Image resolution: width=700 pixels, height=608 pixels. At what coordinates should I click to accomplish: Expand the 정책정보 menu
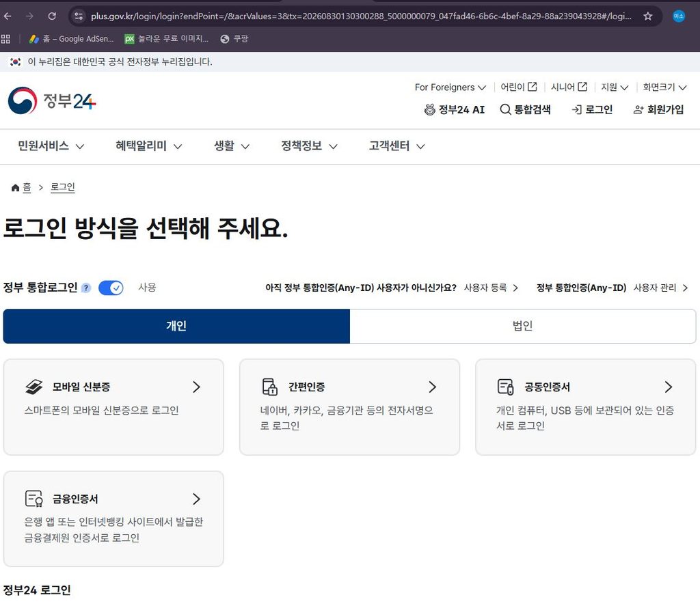pyautogui.click(x=309, y=146)
